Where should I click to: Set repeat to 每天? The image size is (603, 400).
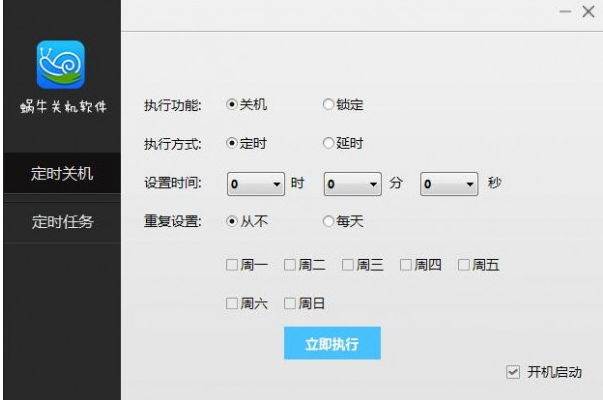coord(328,221)
